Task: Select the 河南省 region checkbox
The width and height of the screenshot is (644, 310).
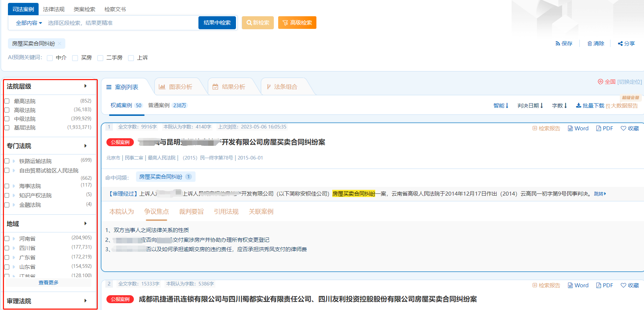Action: click(7, 239)
